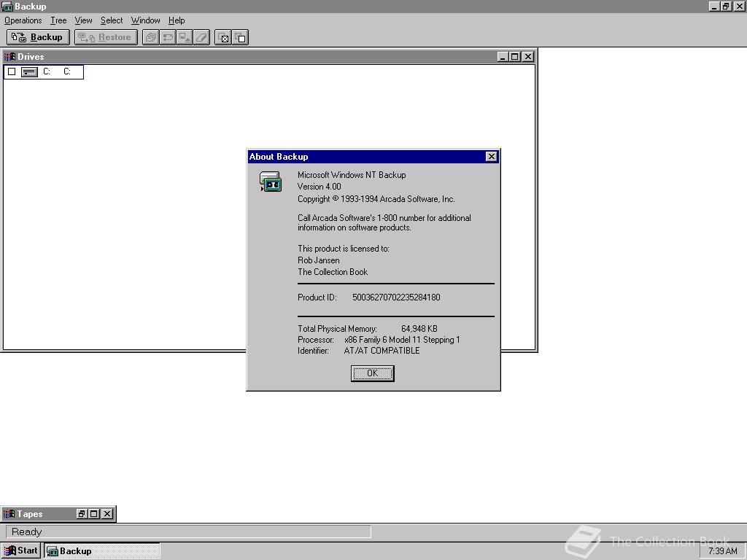The width and height of the screenshot is (747, 560).
Task: Click the Product ID number
Action: (x=396, y=297)
